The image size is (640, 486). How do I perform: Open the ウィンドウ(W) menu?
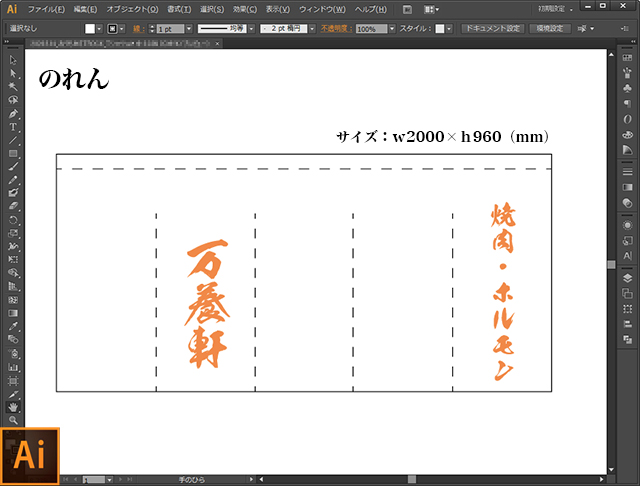tap(322, 9)
